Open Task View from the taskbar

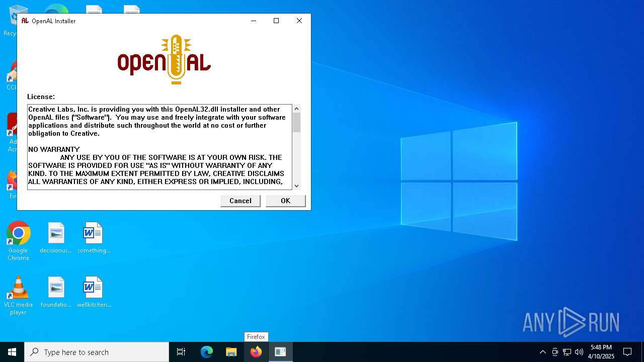point(181,352)
